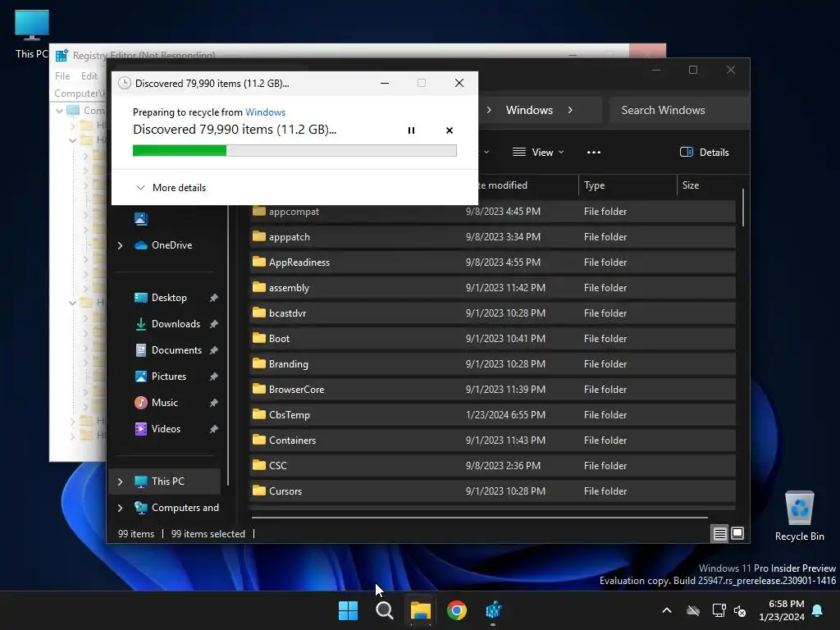840x630 pixels.
Task: Select the Boot folder
Action: pyautogui.click(x=492, y=339)
